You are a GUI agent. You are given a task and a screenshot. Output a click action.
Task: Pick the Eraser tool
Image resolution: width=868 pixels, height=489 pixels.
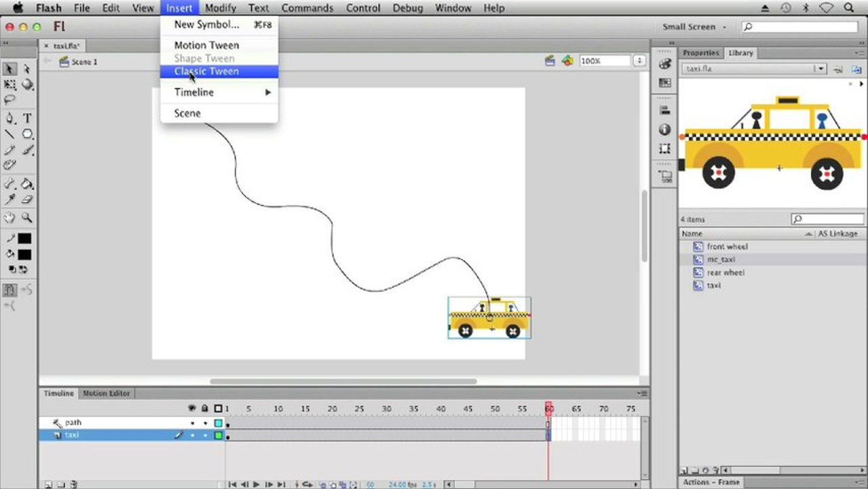pyautogui.click(x=27, y=200)
